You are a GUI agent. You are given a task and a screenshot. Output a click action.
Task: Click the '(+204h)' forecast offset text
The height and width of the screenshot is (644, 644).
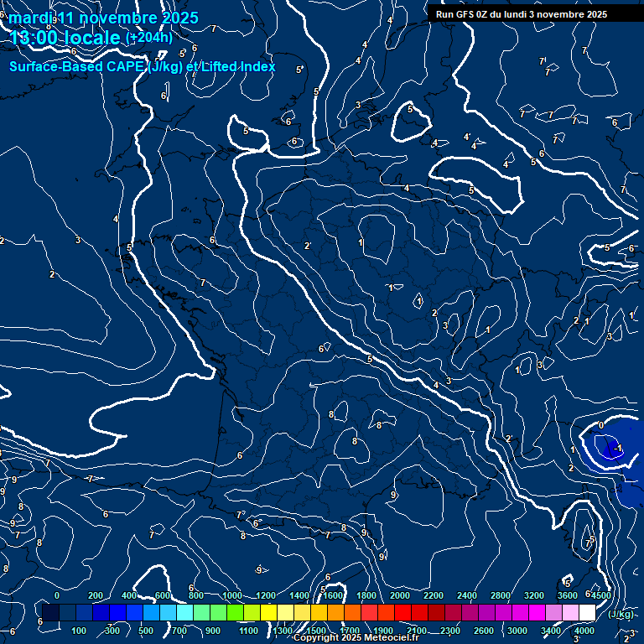[x=149, y=38]
